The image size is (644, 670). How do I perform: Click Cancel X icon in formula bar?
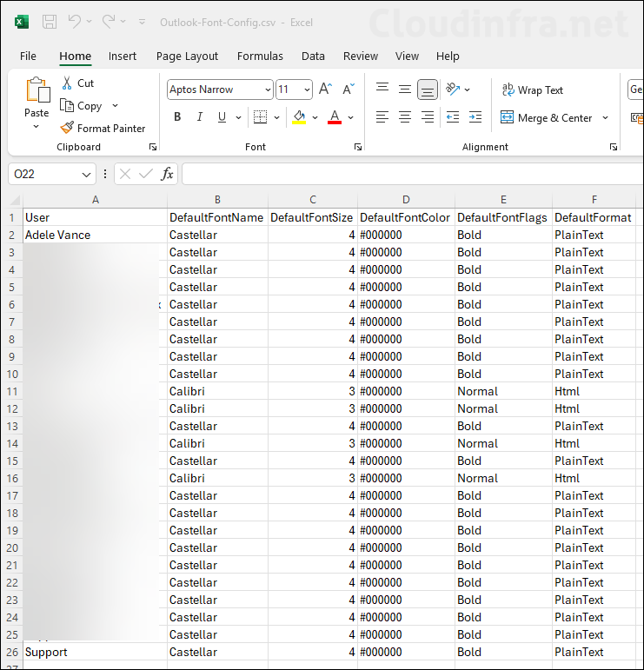125,174
